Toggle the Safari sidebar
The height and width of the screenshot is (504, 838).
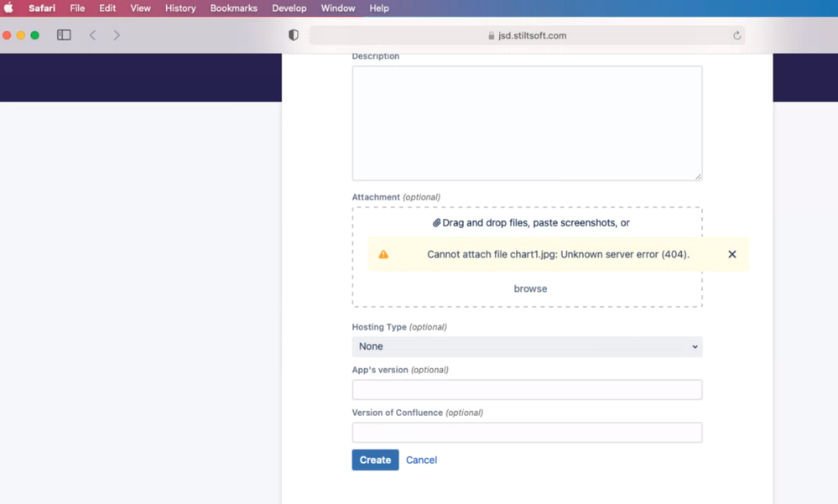pos(64,35)
